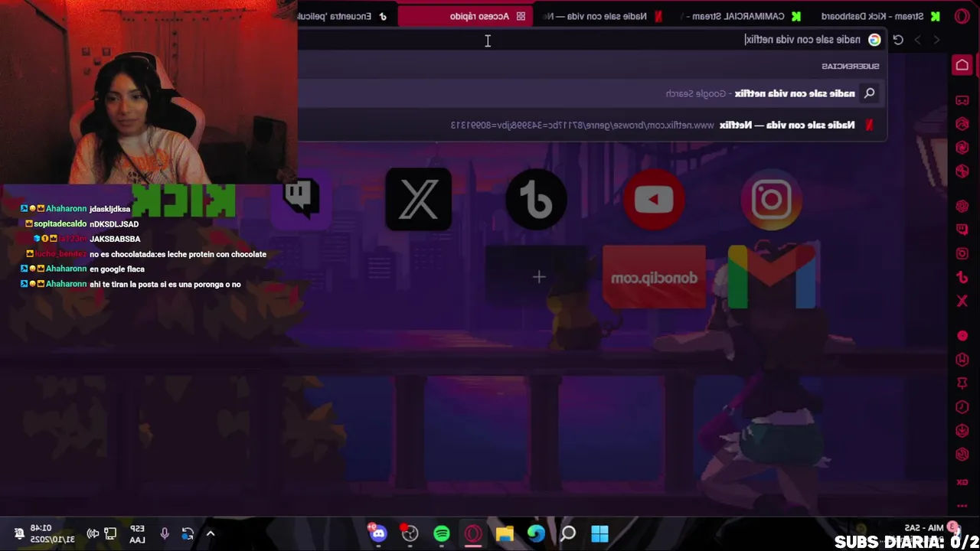Open the X speed dial tile
The height and width of the screenshot is (551, 980).
click(x=419, y=200)
